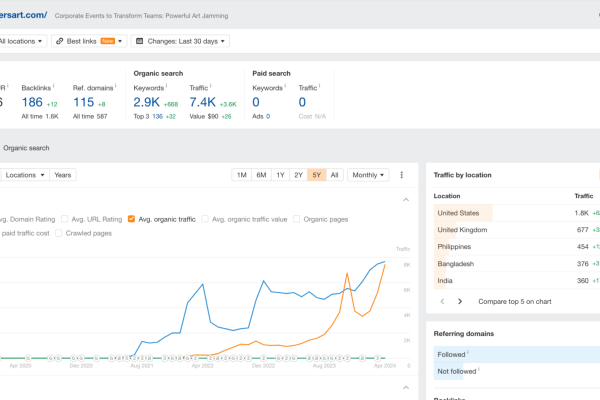The width and height of the screenshot is (600, 400).
Task: Click the United States location row
Action: click(517, 213)
